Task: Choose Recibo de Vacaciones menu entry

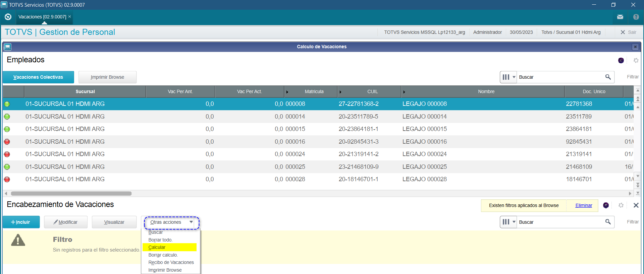Action: 171,262
